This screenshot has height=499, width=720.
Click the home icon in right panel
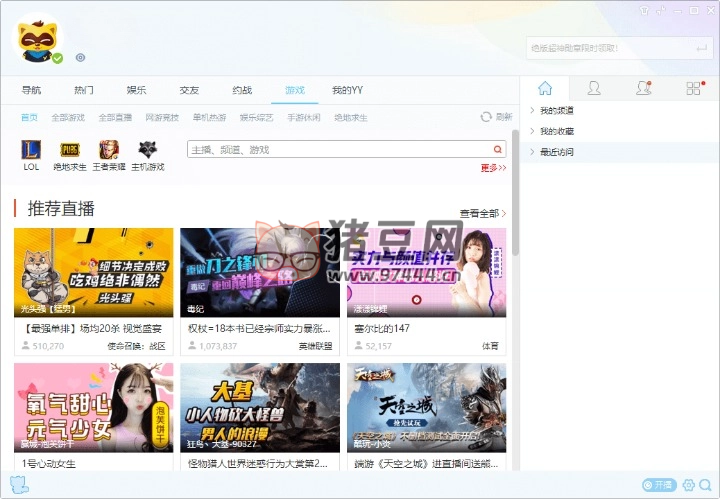pos(545,88)
